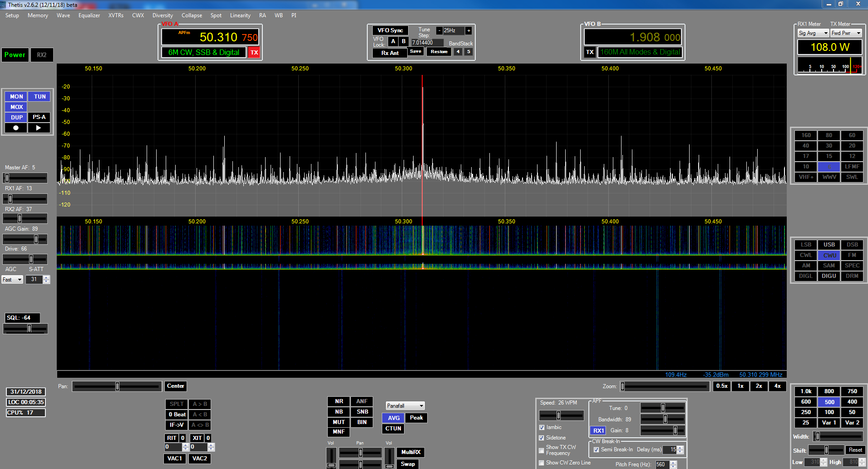Click the red VFO A TX indicator
The width and height of the screenshot is (868, 469).
(254, 53)
